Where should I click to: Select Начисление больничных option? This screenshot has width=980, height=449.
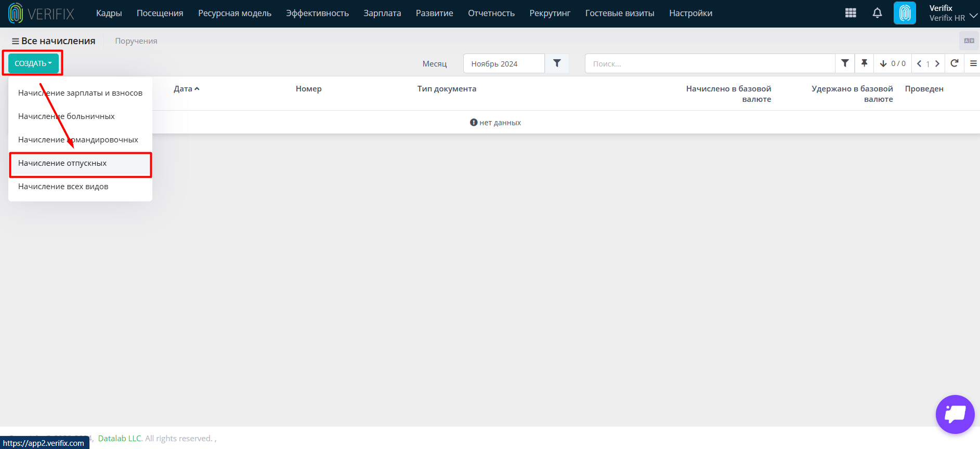80,116
